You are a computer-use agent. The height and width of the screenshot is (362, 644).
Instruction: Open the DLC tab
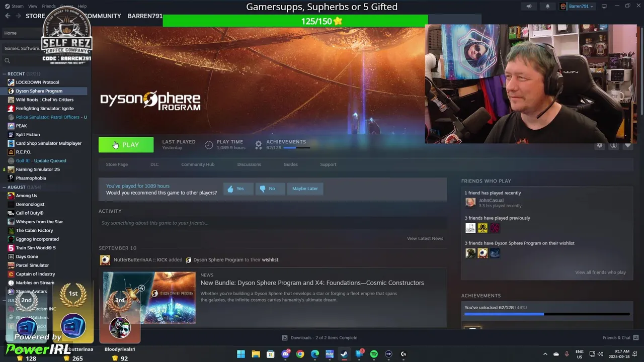(154, 164)
